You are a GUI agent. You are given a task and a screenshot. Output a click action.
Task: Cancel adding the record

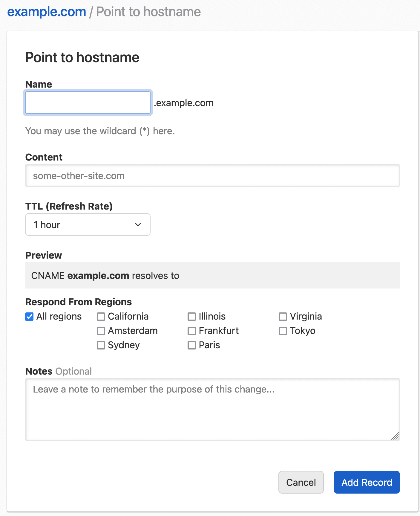(301, 482)
